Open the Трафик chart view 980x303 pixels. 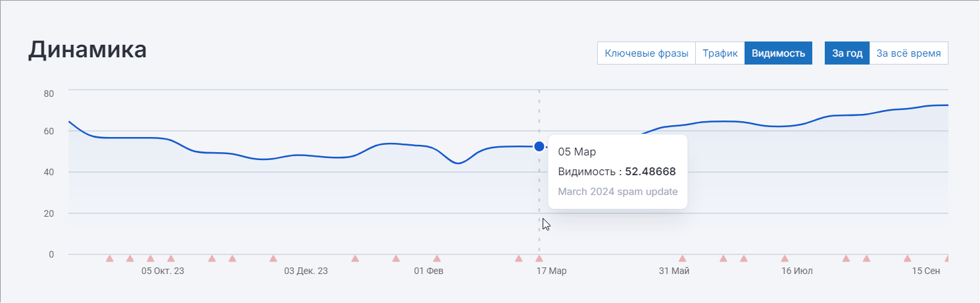[x=720, y=53]
